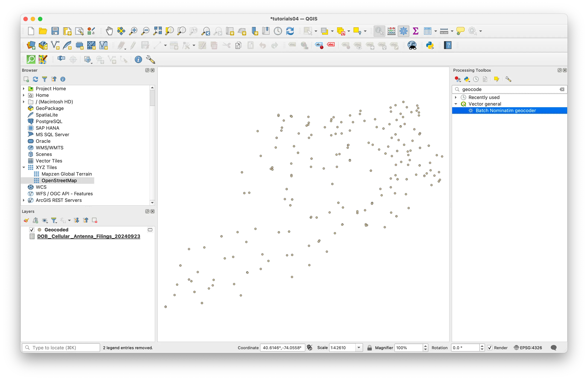Toggle the scale lock magnifier padlock
This screenshot has width=588, height=380.
click(369, 347)
